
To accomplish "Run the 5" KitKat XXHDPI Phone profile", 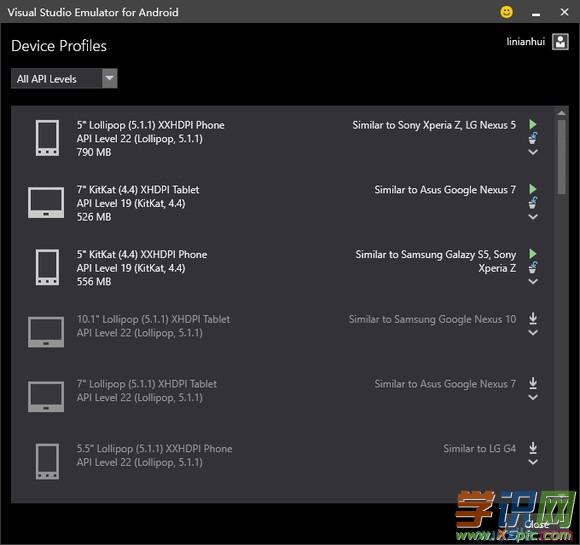I will tap(533, 253).
